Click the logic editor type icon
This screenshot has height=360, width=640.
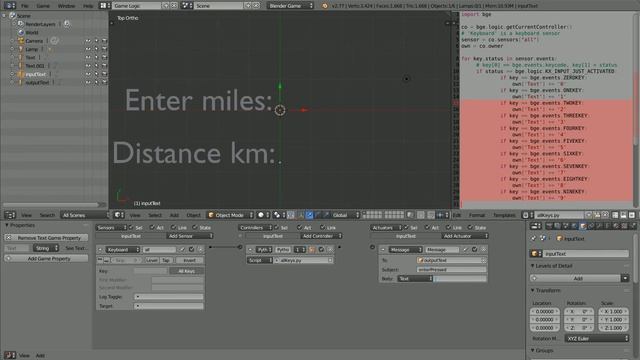(9, 356)
